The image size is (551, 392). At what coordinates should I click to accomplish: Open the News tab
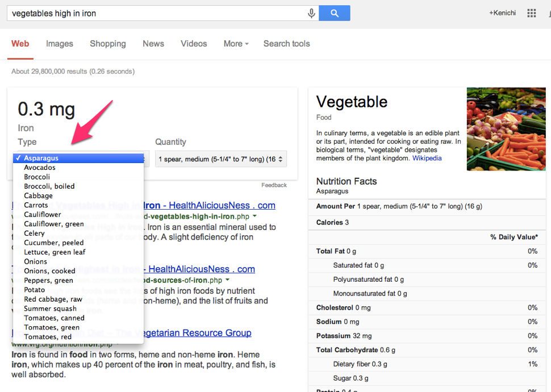(153, 44)
